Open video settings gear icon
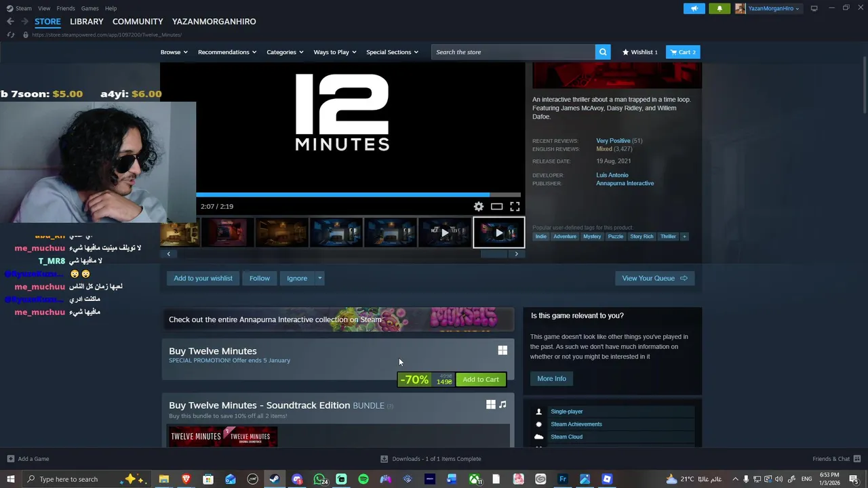 479,207
